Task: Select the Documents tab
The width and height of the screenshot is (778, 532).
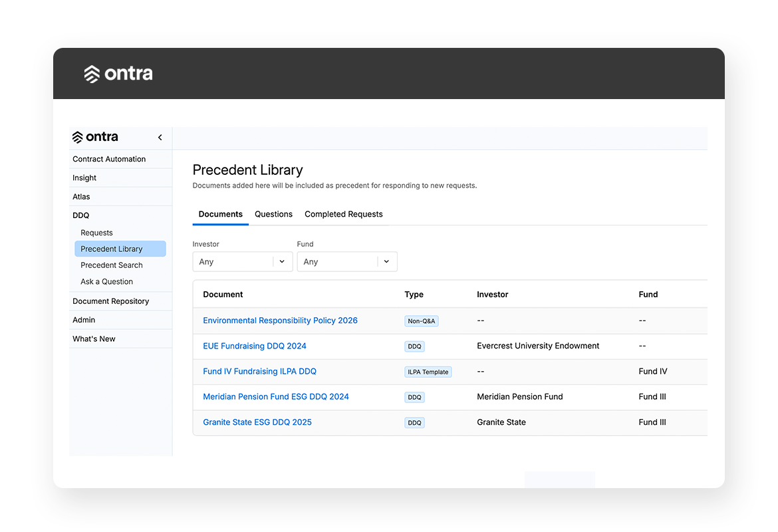Action: (220, 214)
